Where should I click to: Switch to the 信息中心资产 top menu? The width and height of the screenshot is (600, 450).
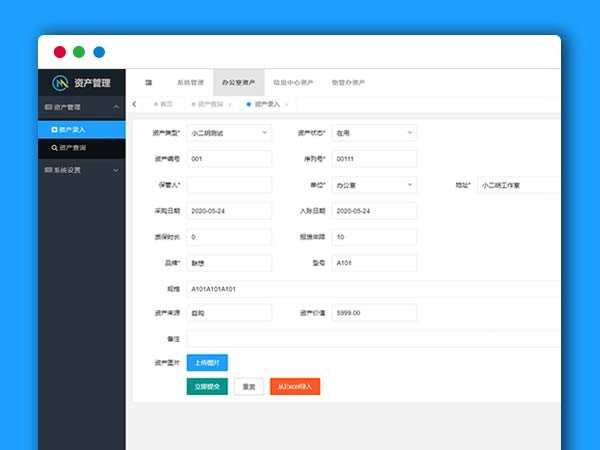[293, 82]
